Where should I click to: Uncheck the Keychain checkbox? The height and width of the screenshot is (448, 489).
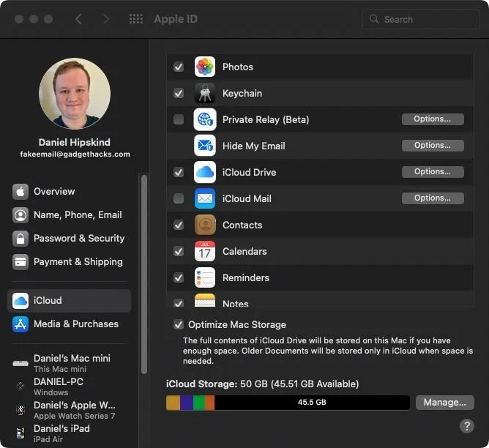tap(179, 93)
